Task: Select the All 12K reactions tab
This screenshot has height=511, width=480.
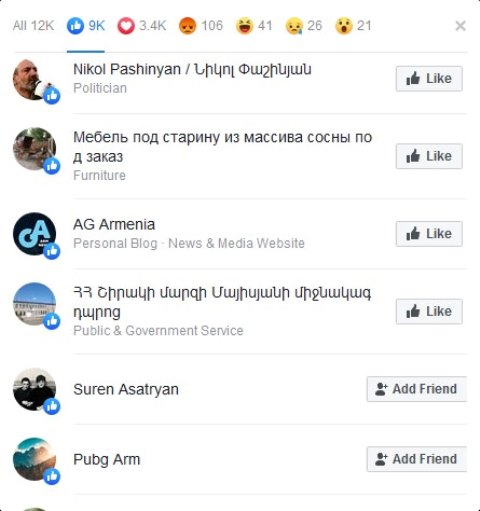Action: 33,26
